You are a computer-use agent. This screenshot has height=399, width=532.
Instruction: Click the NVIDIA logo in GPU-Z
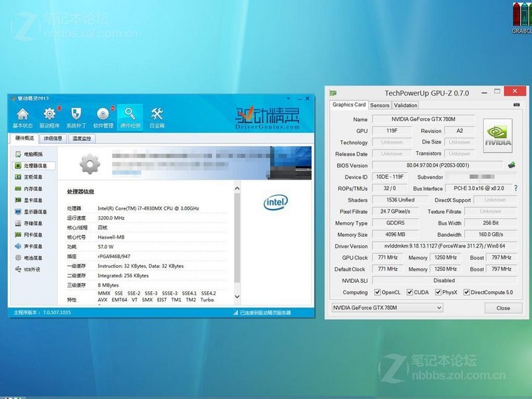(497, 136)
